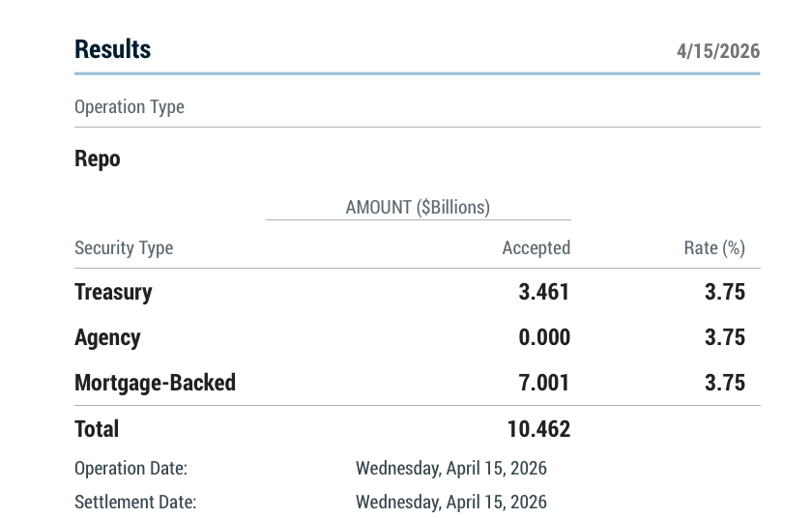The width and height of the screenshot is (812, 518).
Task: Click the Mortgage-Backed rate value
Action: [725, 383]
